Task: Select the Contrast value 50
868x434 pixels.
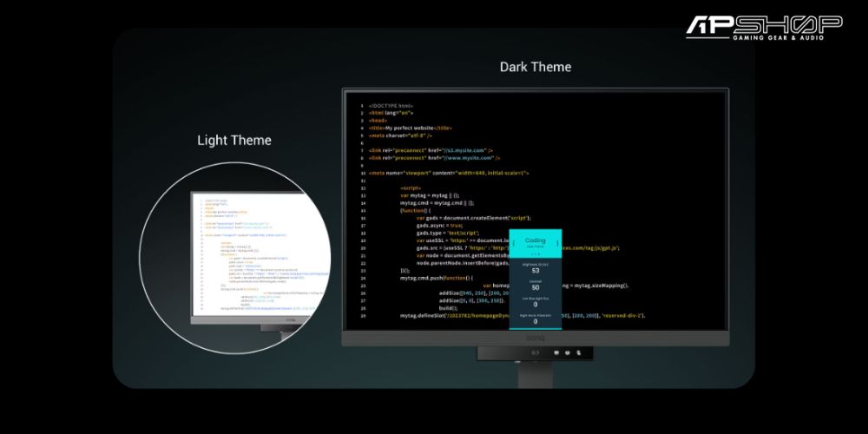Action: 536,287
